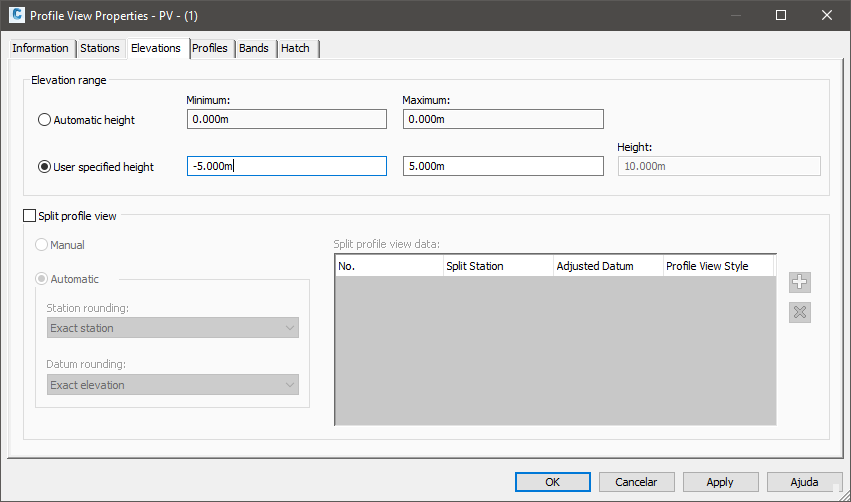Open help with the Ajuda button
This screenshot has width=851, height=502.
point(804,482)
